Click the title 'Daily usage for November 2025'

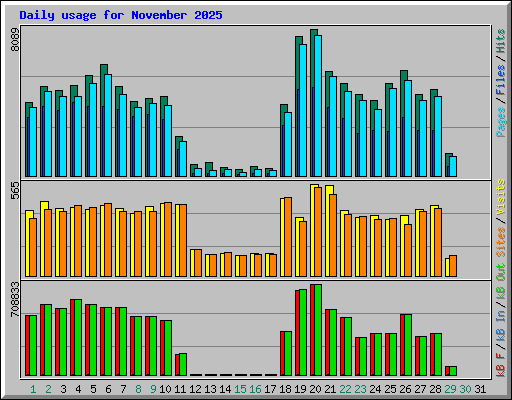pyautogui.click(x=121, y=15)
